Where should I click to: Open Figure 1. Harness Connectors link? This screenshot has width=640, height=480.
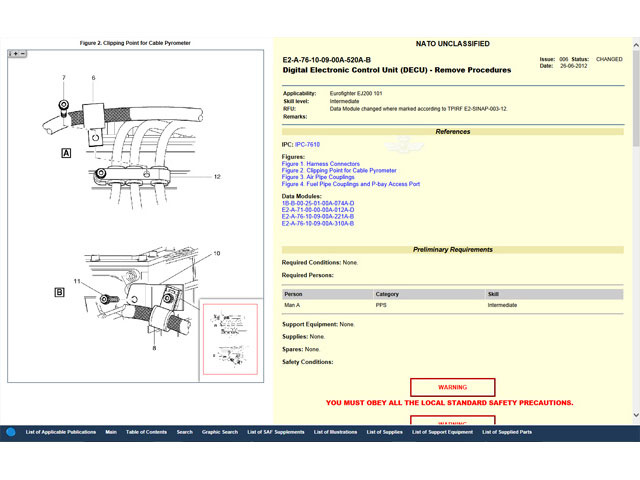click(x=320, y=164)
